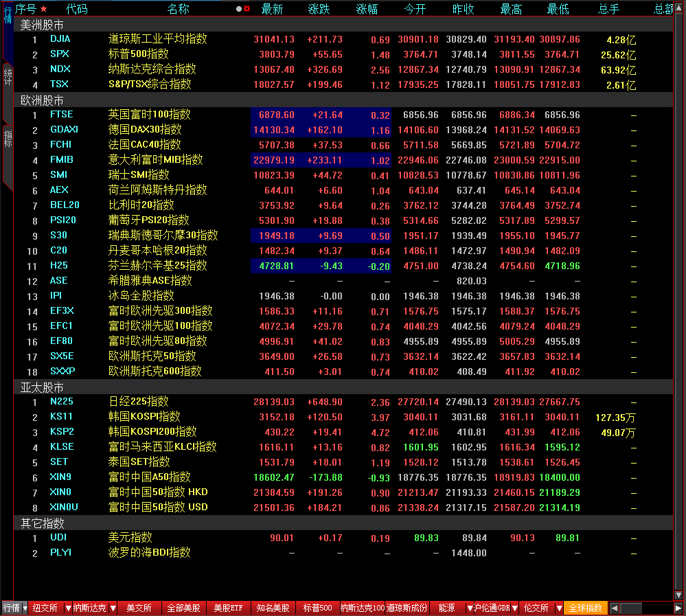The height and width of the screenshot is (616, 686).
Task: Select the N225 code row
Action: click(x=61, y=401)
